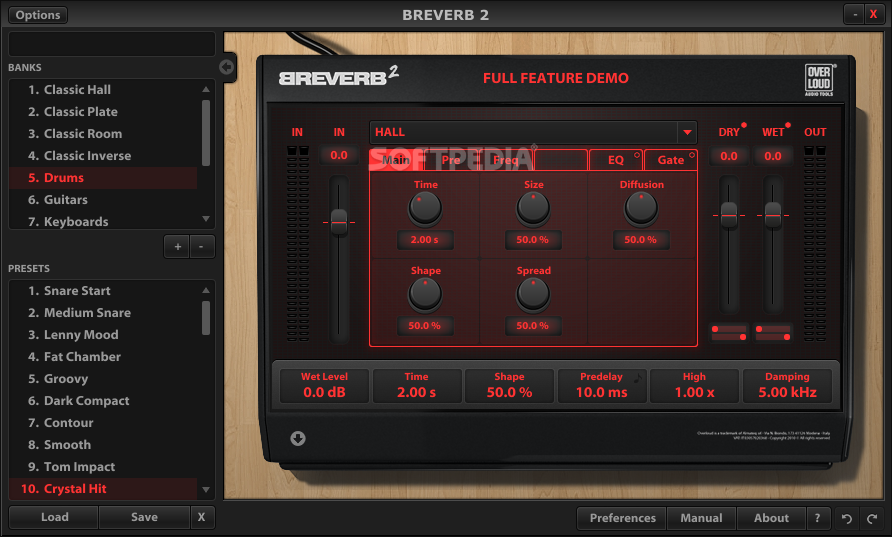The image size is (892, 537).
Task: Click the redo arrow icon
Action: tap(872, 518)
